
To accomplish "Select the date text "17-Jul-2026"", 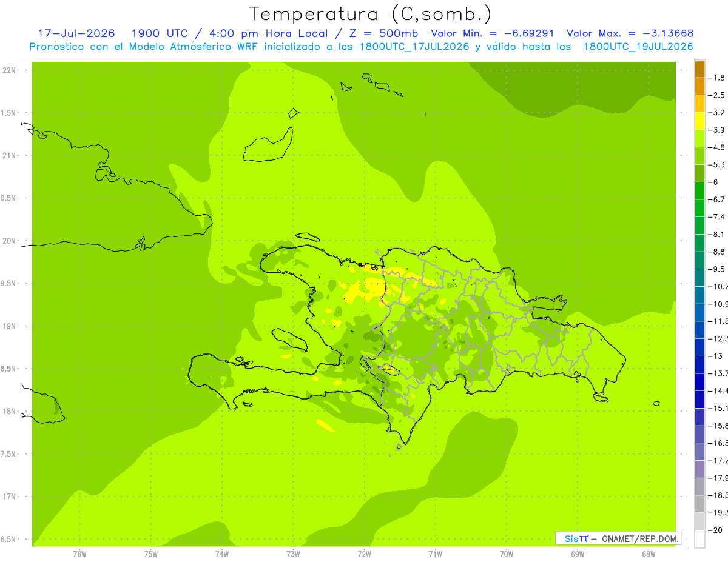I will click(76, 33).
